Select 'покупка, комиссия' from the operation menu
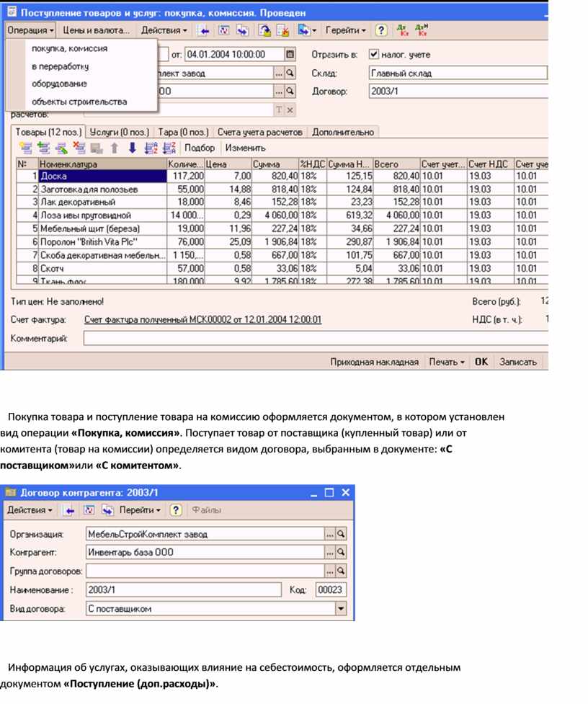Viewport: 588px width, 704px height. point(70,48)
